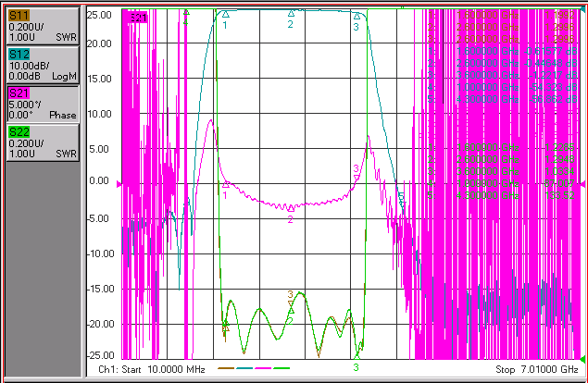Click the green reference indicator at bottom right
The height and width of the screenshot is (383, 588).
(x=582, y=359)
